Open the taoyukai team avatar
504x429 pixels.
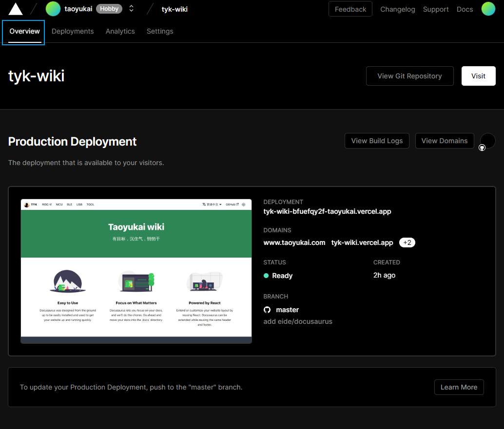[53, 9]
